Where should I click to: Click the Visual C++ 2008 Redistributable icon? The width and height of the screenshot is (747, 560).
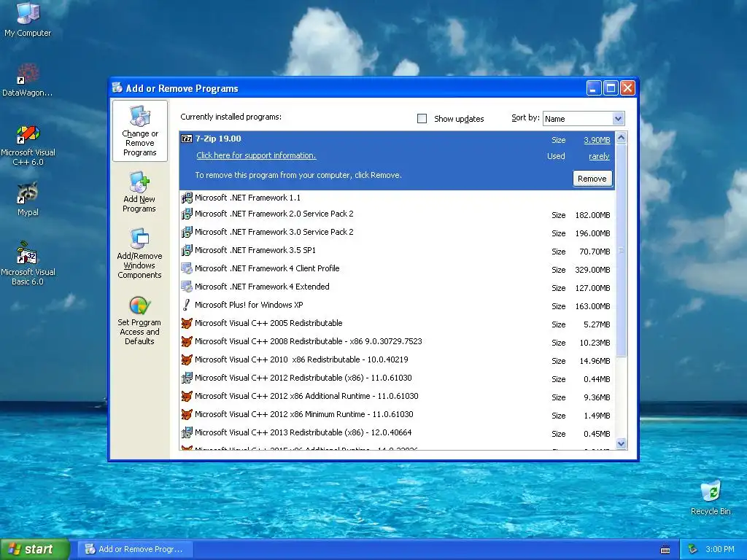tap(187, 341)
